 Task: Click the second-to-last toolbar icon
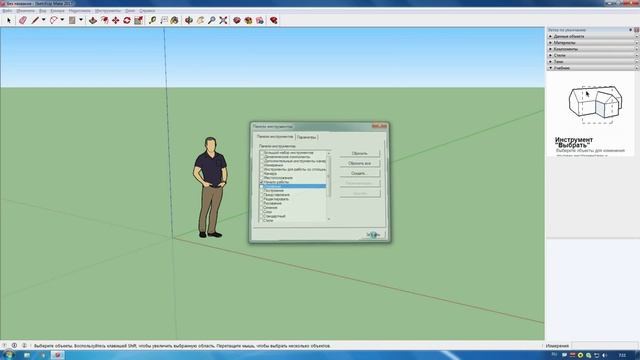(x=260, y=20)
